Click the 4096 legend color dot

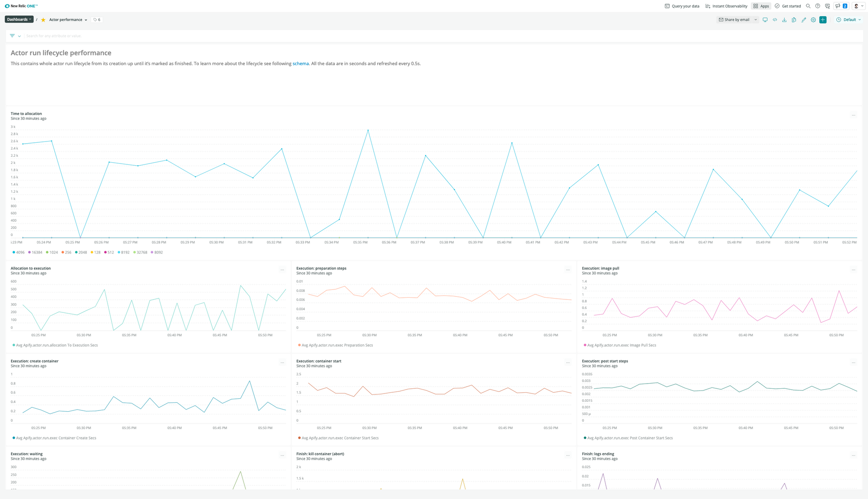[x=14, y=252]
